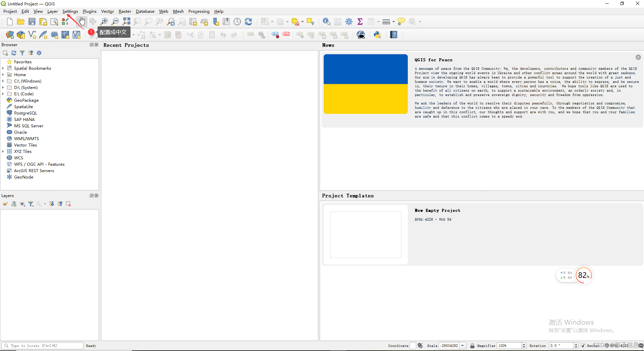Toggle the scale lock icon

472,346
